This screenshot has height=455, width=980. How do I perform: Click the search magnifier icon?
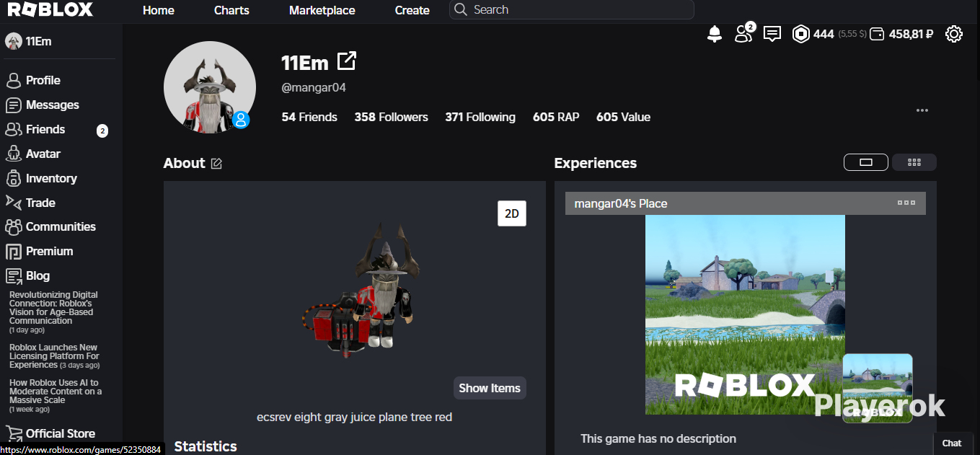(460, 10)
